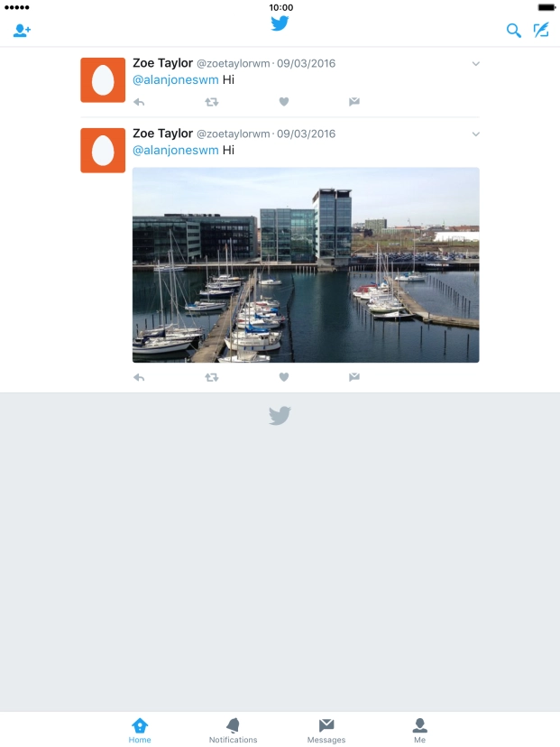The height and width of the screenshot is (747, 560).
Task: Open the search magnifier icon
Action: pyautogui.click(x=513, y=31)
